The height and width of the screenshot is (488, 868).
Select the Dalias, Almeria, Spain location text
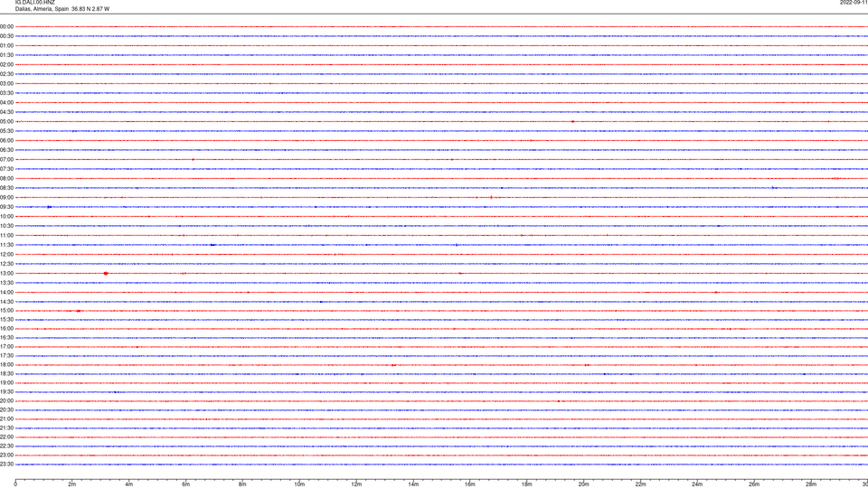[x=42, y=9]
